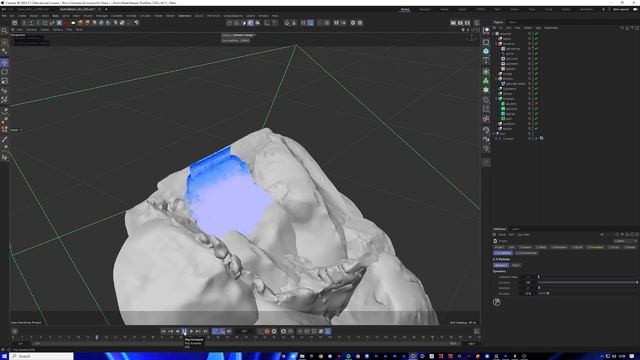The image size is (640, 360).
Task: Open the Project tab in Attributes
Action: coord(499,247)
